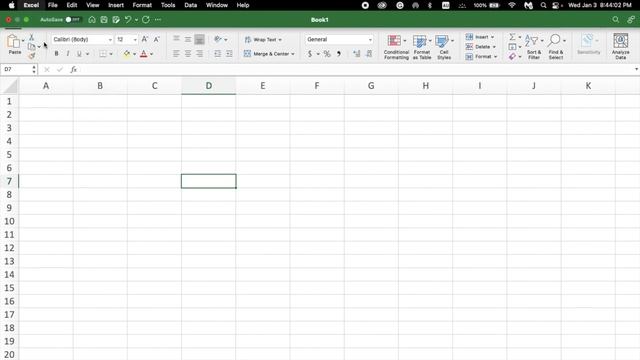Click the Save icon in title bar

pyautogui.click(x=104, y=20)
